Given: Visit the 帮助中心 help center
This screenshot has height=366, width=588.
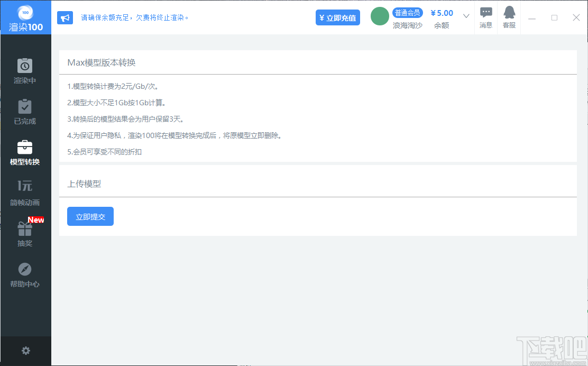Looking at the screenshot, I should pyautogui.click(x=25, y=274).
